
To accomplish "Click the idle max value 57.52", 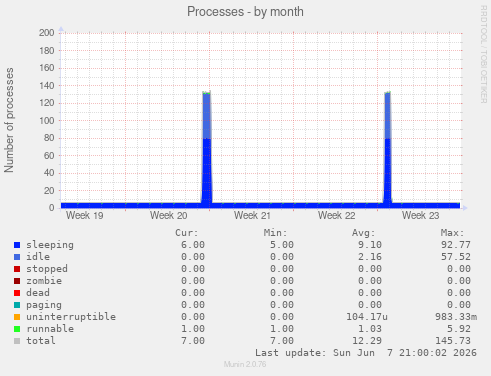I will (456, 257).
